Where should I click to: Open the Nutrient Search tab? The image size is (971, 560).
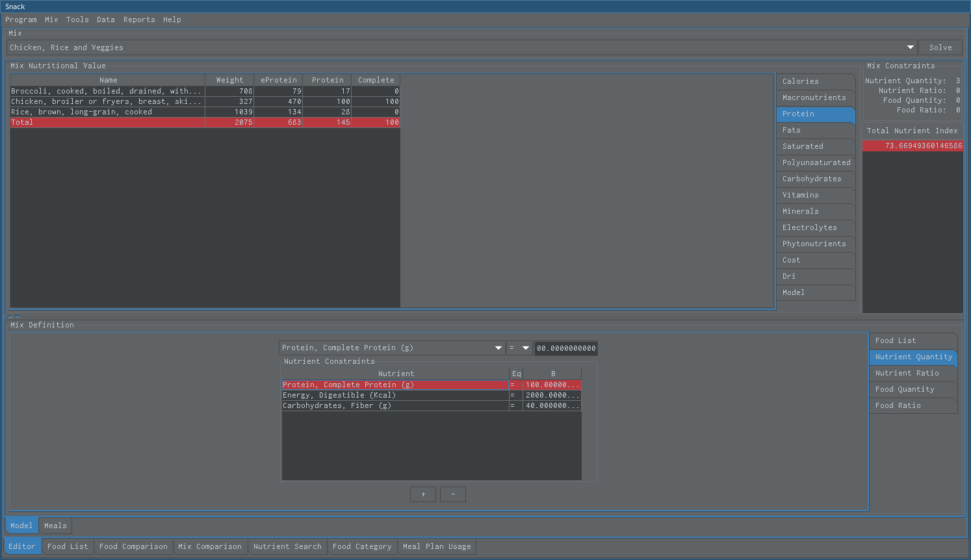coord(287,546)
